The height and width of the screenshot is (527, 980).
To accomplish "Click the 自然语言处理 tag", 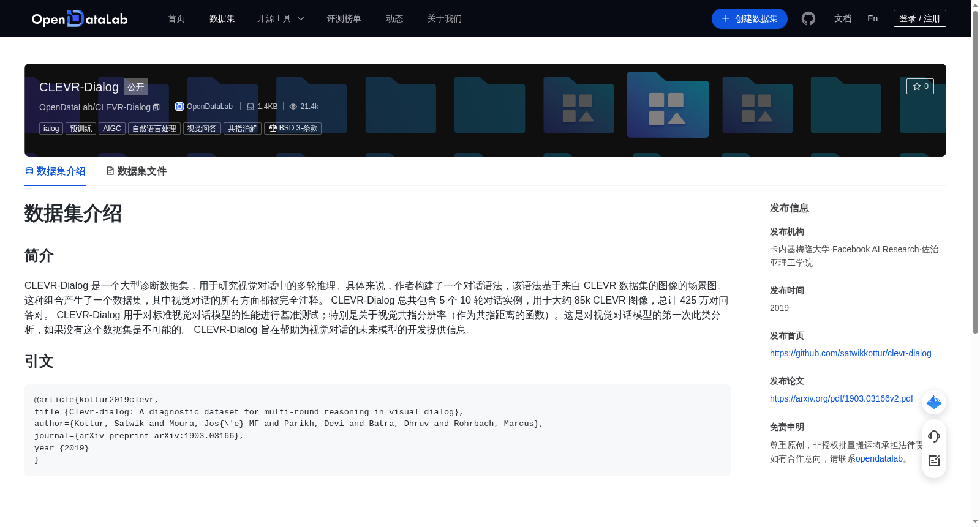I will point(154,129).
